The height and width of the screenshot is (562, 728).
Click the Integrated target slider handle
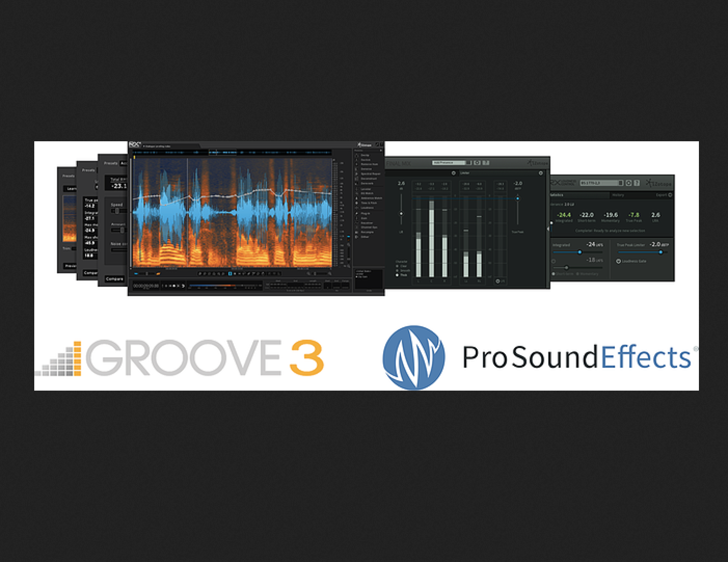[580, 252]
